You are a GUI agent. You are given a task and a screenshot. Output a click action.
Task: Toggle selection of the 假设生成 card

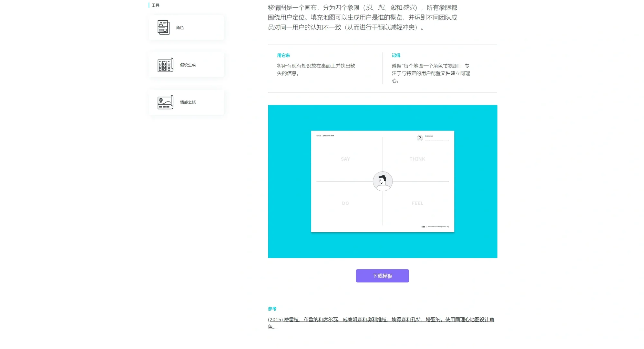tap(186, 65)
